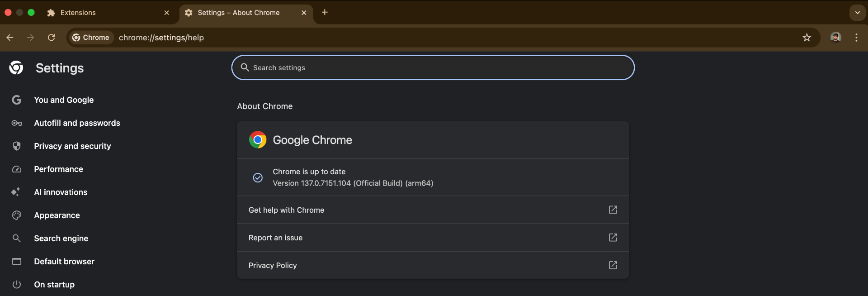Switch to the Extensions tab
Image resolution: width=868 pixels, height=296 pixels.
click(x=108, y=13)
